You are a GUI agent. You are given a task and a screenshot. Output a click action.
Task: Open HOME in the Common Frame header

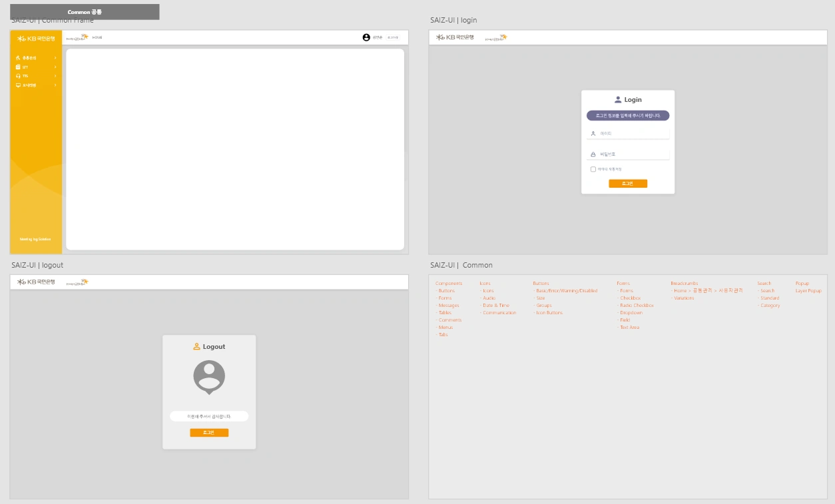pos(97,37)
